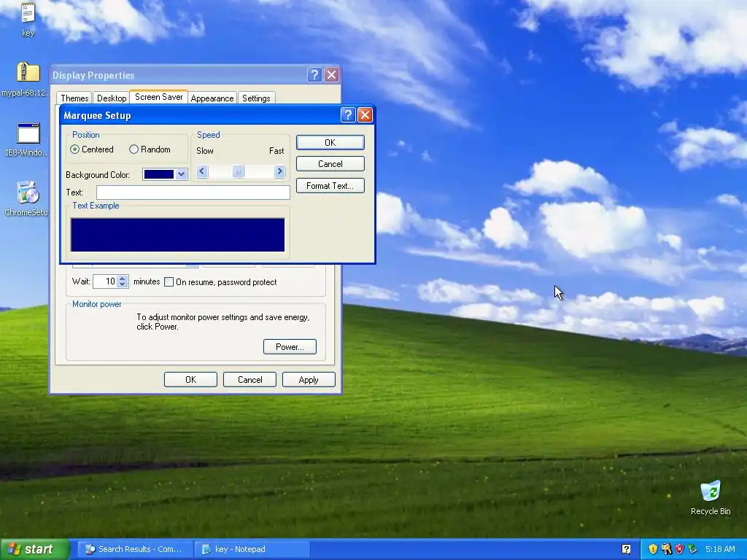Screen dimensions: 747x560
Task: Decrease the Wait minutes spinner
Action: (123, 284)
